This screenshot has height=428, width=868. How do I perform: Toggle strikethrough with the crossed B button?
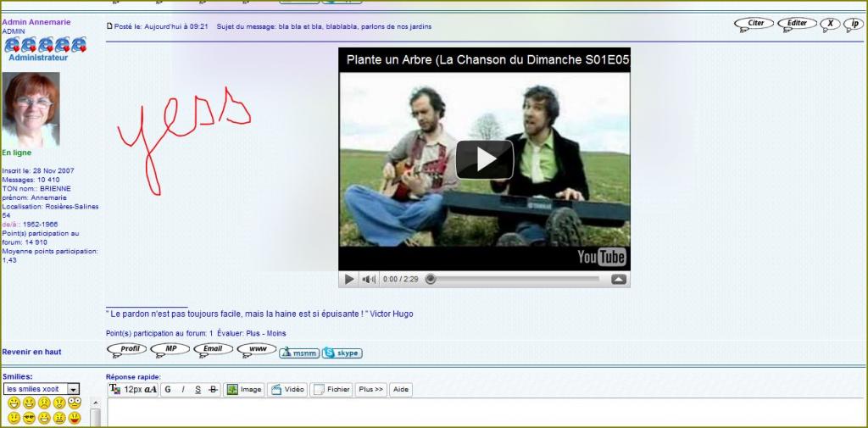[213, 389]
